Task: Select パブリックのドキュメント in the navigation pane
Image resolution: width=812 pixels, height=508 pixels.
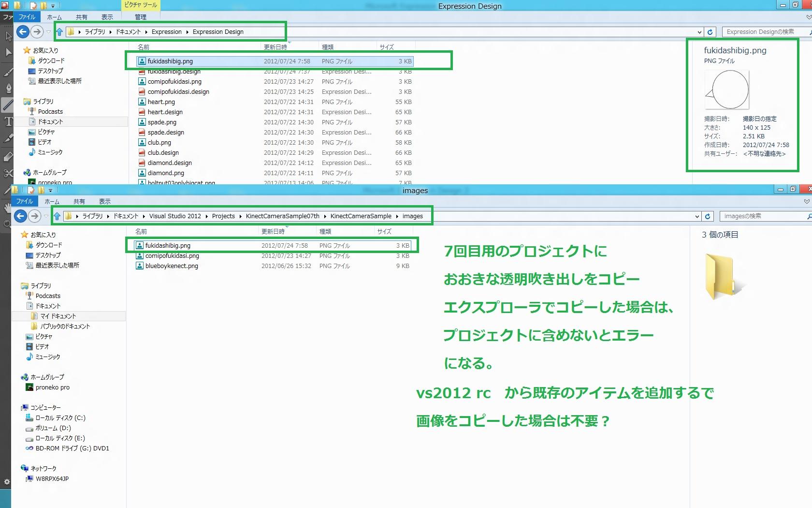Action: (65, 327)
